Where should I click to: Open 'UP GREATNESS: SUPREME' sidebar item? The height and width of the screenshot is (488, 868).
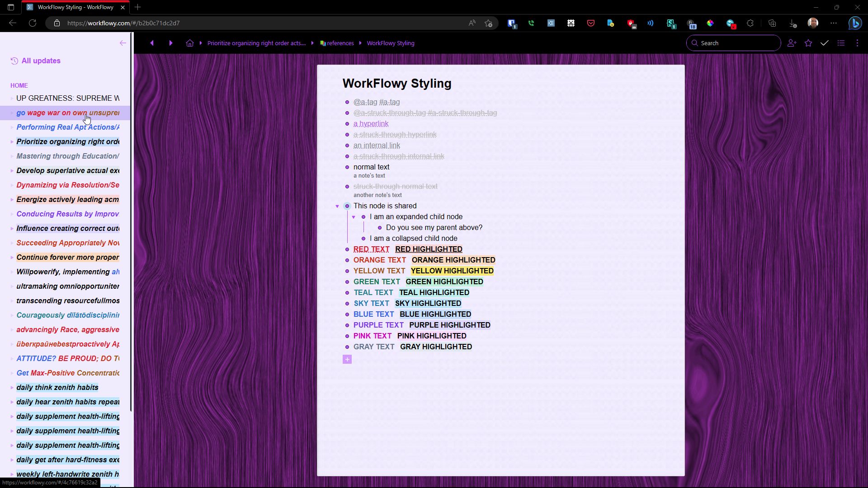click(x=68, y=98)
